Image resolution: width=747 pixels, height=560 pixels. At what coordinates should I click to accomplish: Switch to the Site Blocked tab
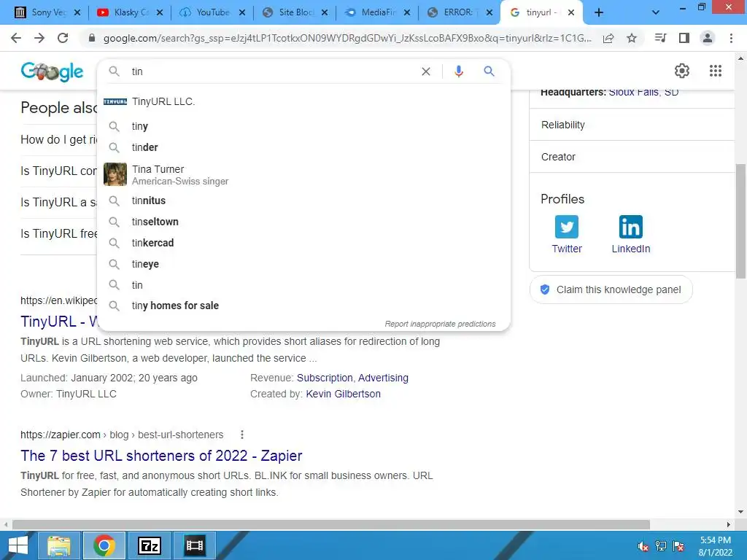click(295, 12)
